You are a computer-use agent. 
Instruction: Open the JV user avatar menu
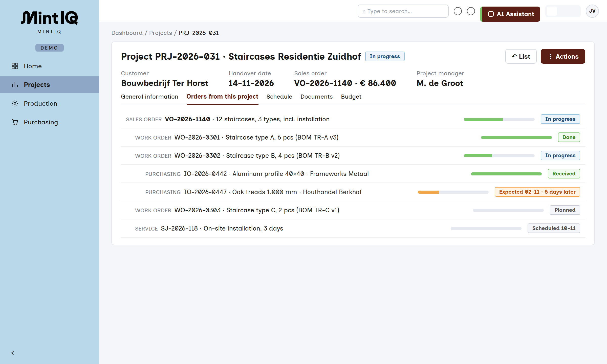tap(592, 11)
